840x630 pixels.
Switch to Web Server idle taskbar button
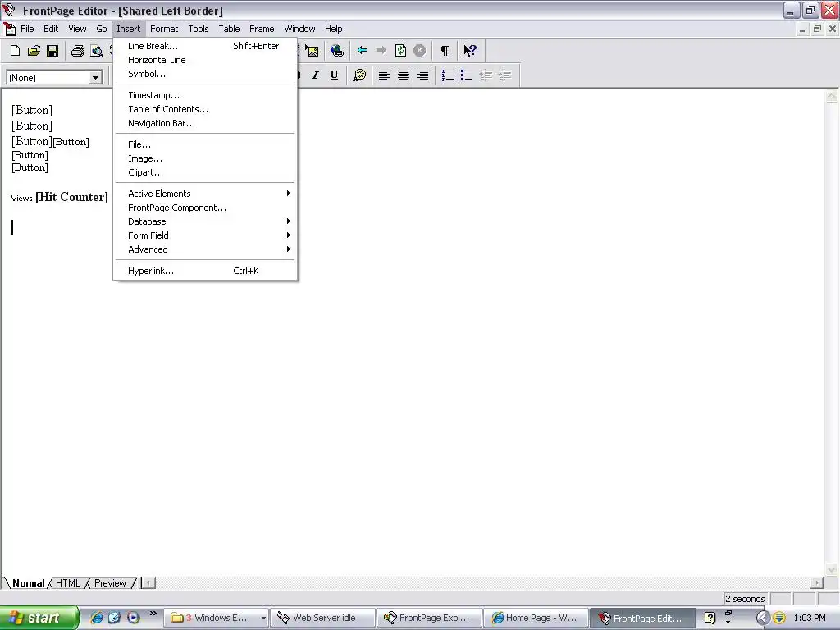(x=322, y=619)
